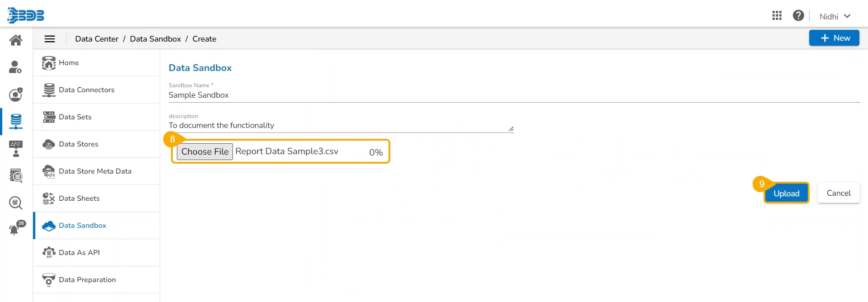
Task: Open the user settings icon in rail
Action: coord(16,67)
